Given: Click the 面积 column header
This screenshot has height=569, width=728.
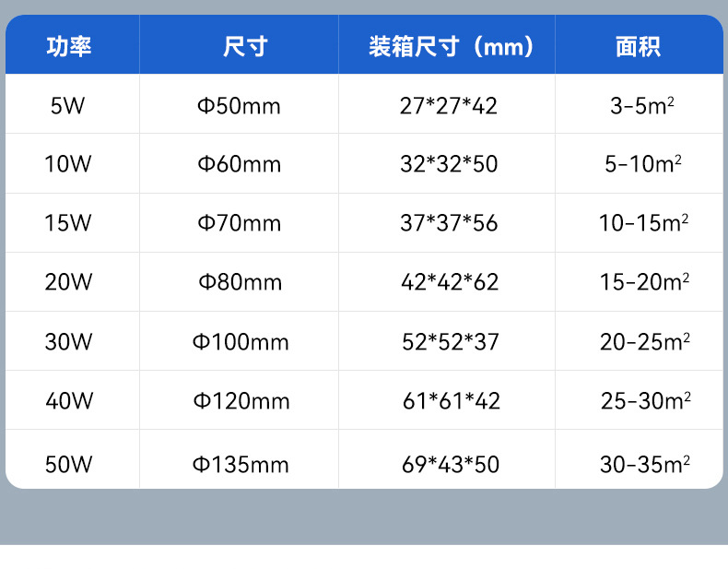Looking at the screenshot, I should point(638,46).
